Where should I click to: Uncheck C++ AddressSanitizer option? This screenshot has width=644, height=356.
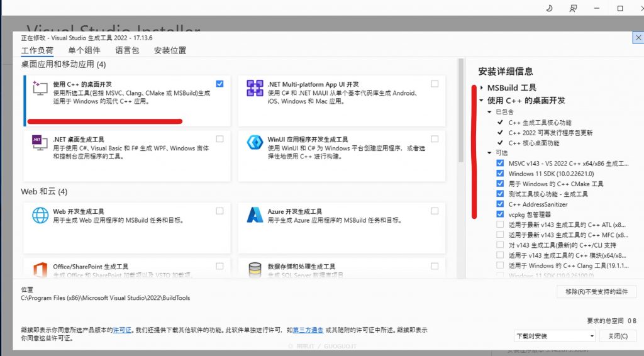pyautogui.click(x=500, y=204)
